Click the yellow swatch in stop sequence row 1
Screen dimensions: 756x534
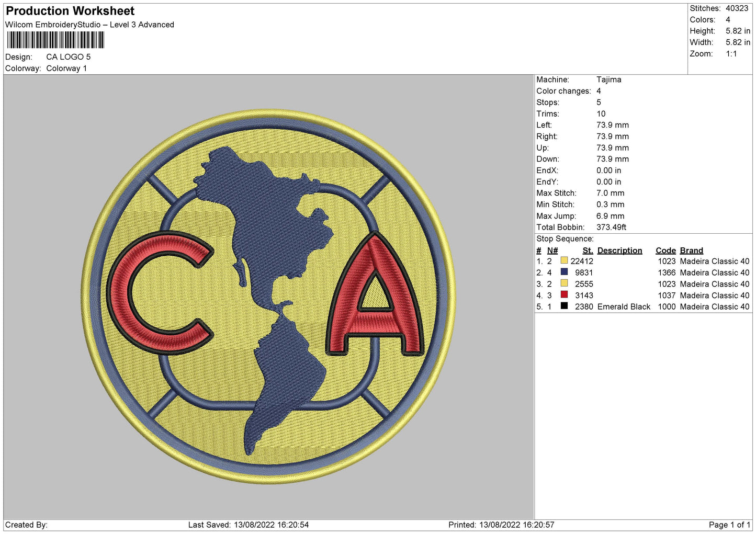click(x=564, y=260)
